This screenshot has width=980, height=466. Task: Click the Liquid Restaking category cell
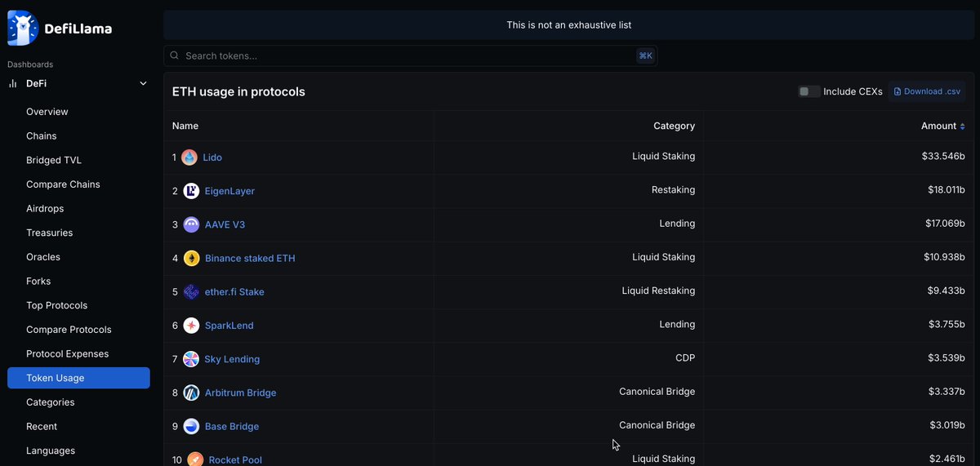tap(658, 291)
